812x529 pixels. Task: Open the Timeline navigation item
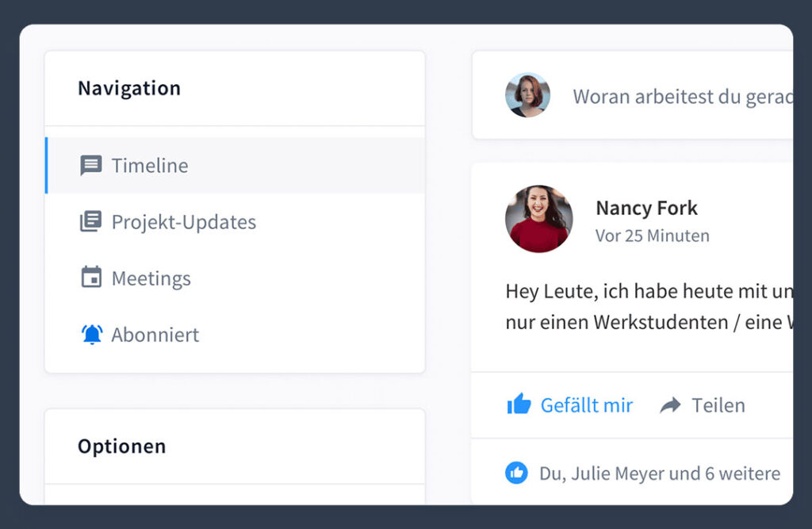pos(236,165)
